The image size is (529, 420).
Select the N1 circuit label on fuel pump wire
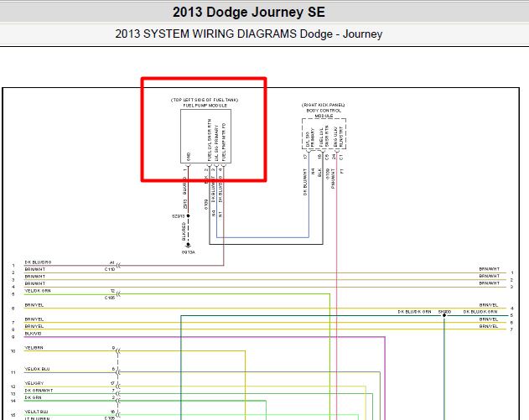pos(220,214)
